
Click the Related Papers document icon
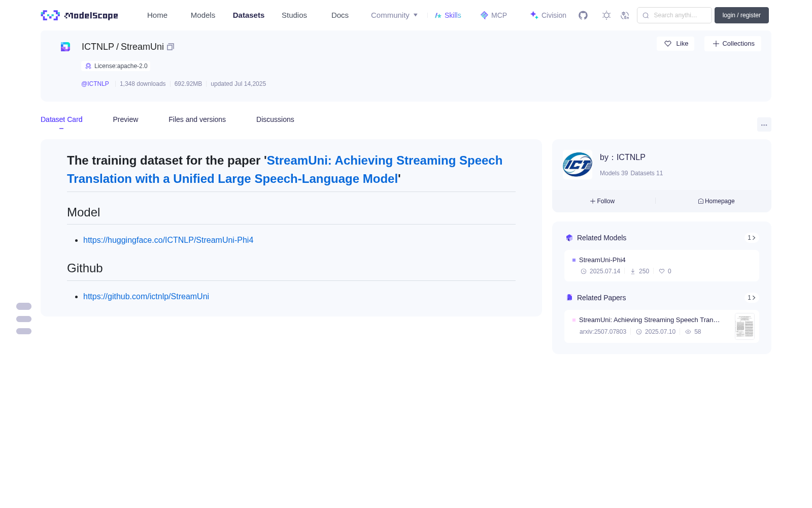click(569, 298)
